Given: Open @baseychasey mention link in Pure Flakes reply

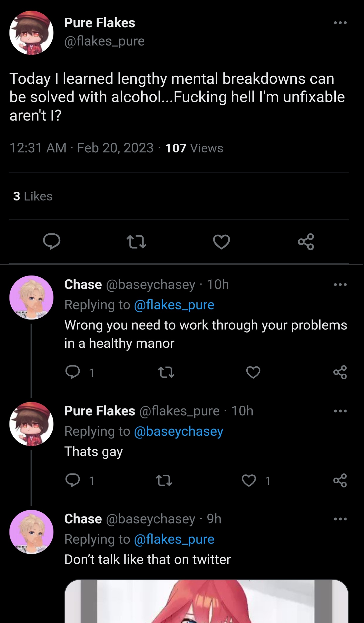Looking at the screenshot, I should pyautogui.click(x=179, y=431).
